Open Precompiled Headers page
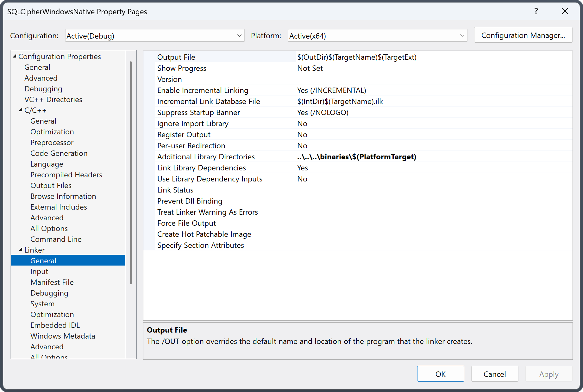The height and width of the screenshot is (392, 583). (x=66, y=175)
